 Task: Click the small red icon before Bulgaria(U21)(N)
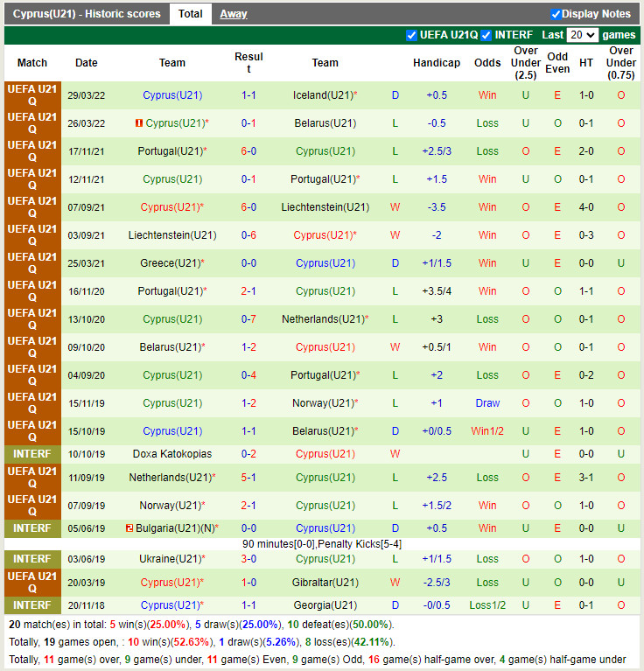click(129, 528)
